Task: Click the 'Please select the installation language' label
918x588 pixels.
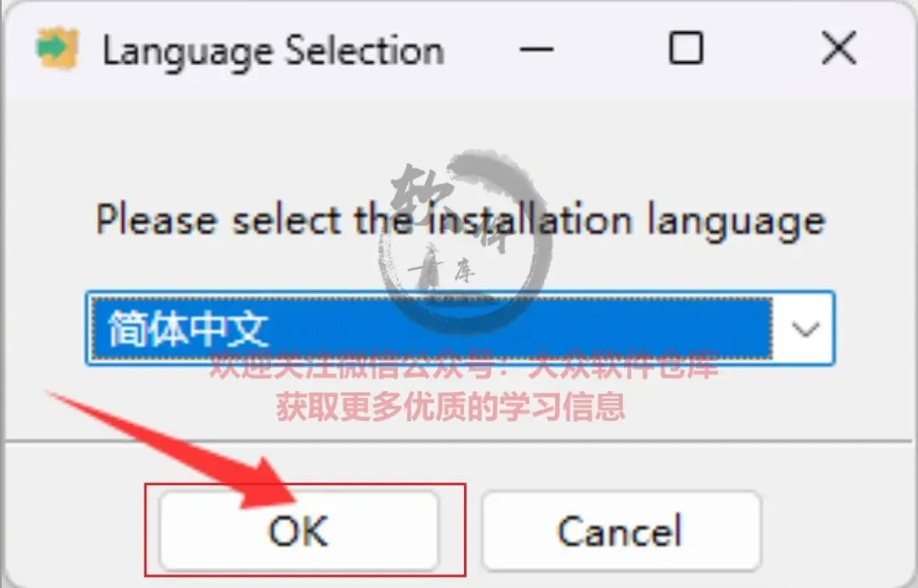Action: click(x=461, y=221)
